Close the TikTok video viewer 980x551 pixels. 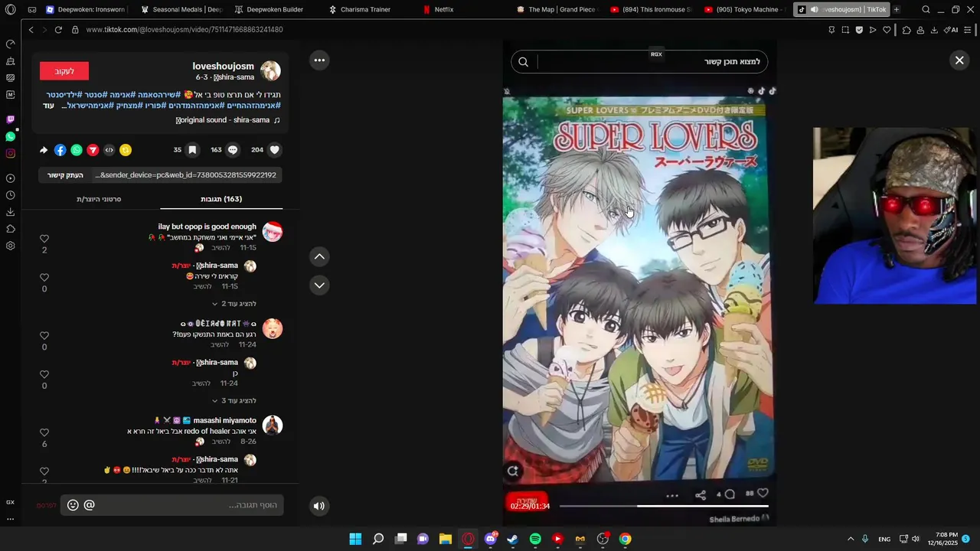click(x=959, y=60)
